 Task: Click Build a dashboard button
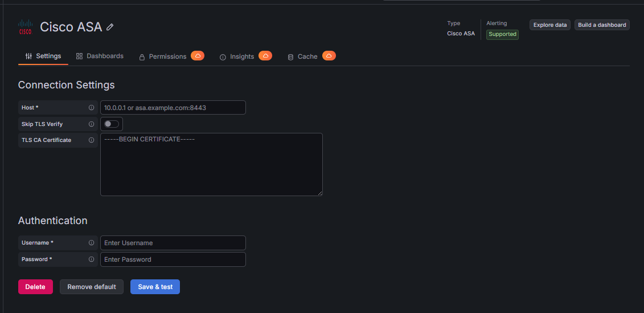tap(602, 25)
